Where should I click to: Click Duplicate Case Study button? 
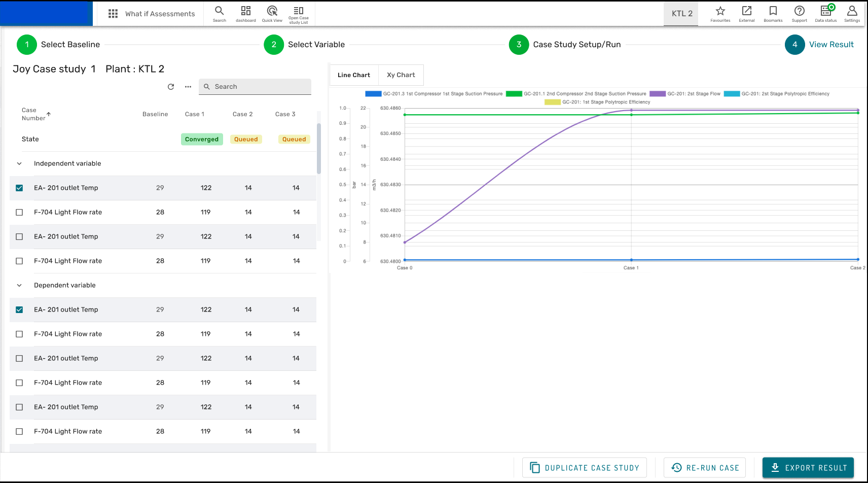tap(585, 468)
